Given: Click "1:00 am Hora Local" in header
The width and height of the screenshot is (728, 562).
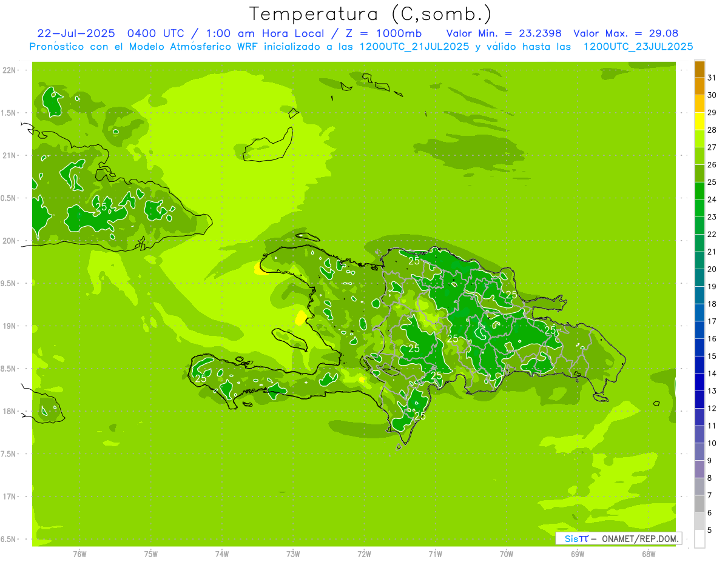Looking at the screenshot, I should coord(265,33).
